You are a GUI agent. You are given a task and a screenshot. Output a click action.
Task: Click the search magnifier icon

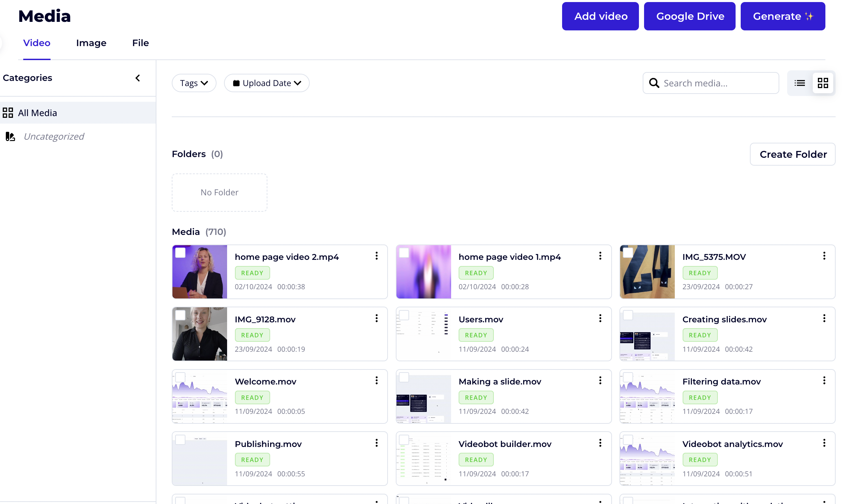pyautogui.click(x=654, y=83)
